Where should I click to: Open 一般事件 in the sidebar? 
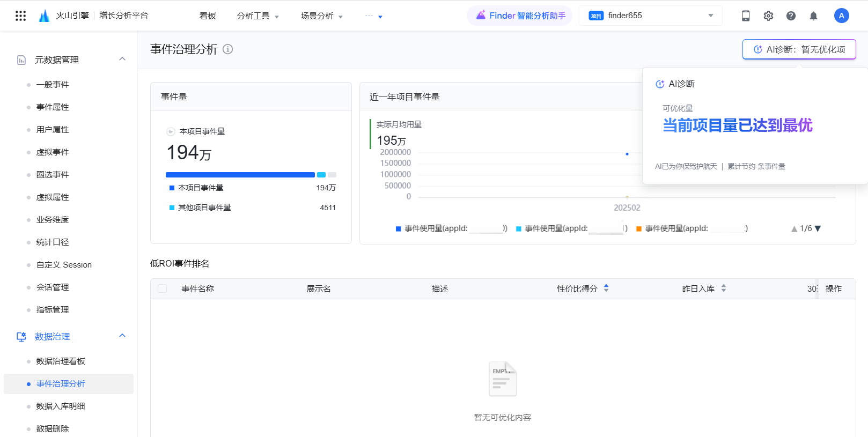[53, 85]
